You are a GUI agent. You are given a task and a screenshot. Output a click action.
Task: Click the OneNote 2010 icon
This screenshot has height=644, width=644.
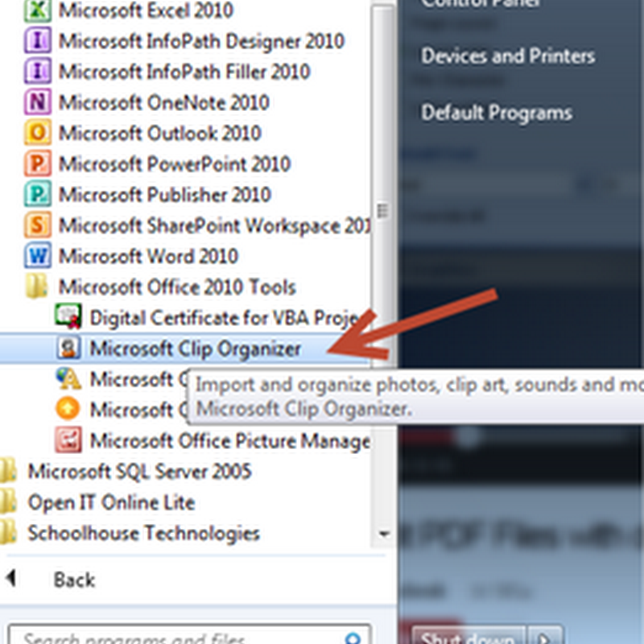(x=37, y=101)
